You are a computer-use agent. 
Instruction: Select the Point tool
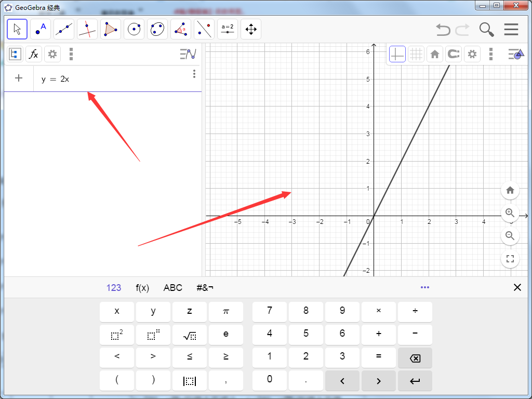pyautogui.click(x=41, y=29)
